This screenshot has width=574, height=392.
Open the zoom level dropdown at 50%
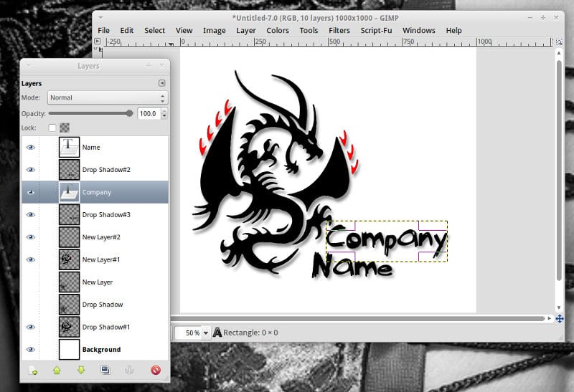[x=206, y=333]
